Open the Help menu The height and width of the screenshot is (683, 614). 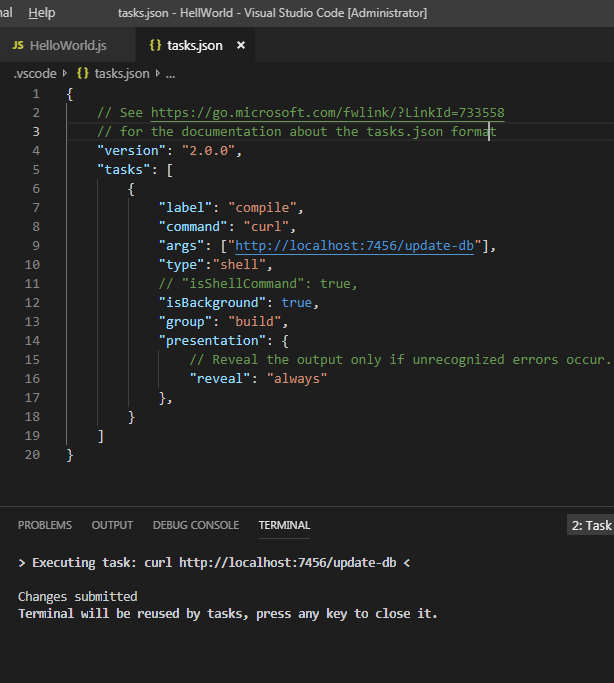coord(42,13)
